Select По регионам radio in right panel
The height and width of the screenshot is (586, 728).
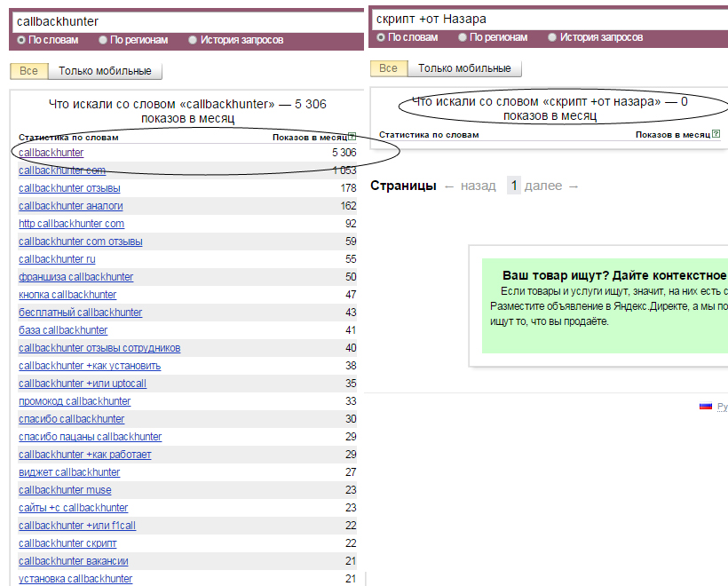(x=463, y=37)
